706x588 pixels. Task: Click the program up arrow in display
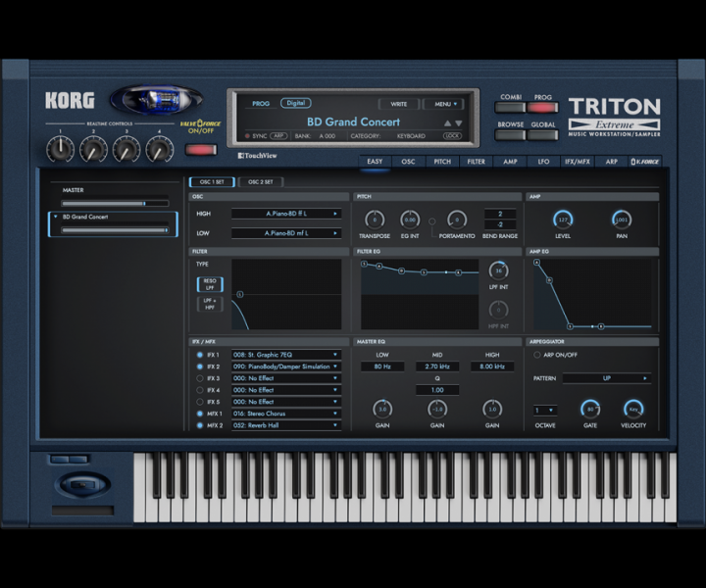pyautogui.click(x=447, y=122)
